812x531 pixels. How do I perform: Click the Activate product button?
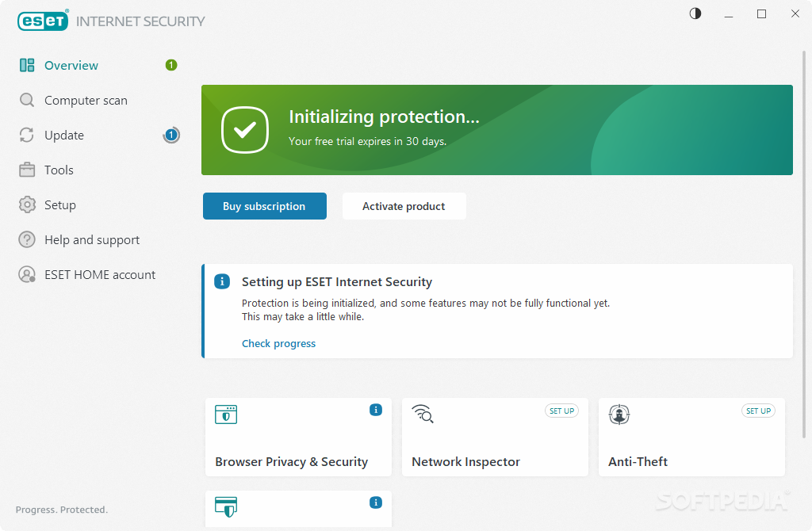coord(404,206)
